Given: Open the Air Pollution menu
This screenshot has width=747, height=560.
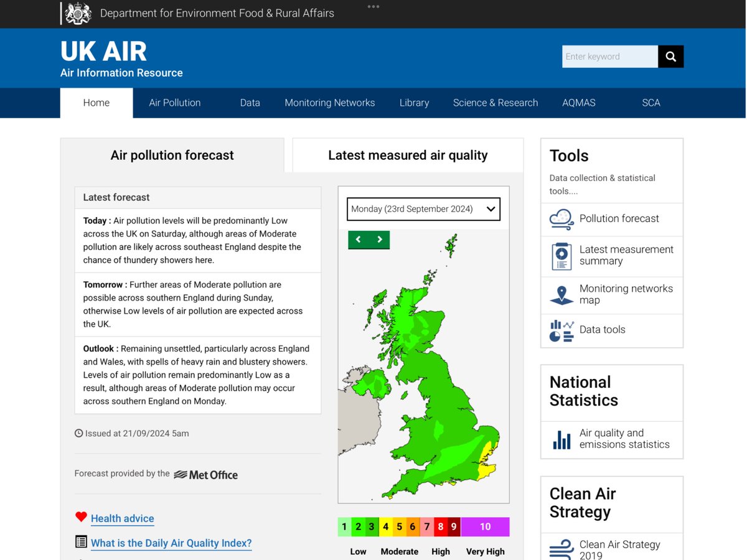Looking at the screenshot, I should click(x=175, y=103).
